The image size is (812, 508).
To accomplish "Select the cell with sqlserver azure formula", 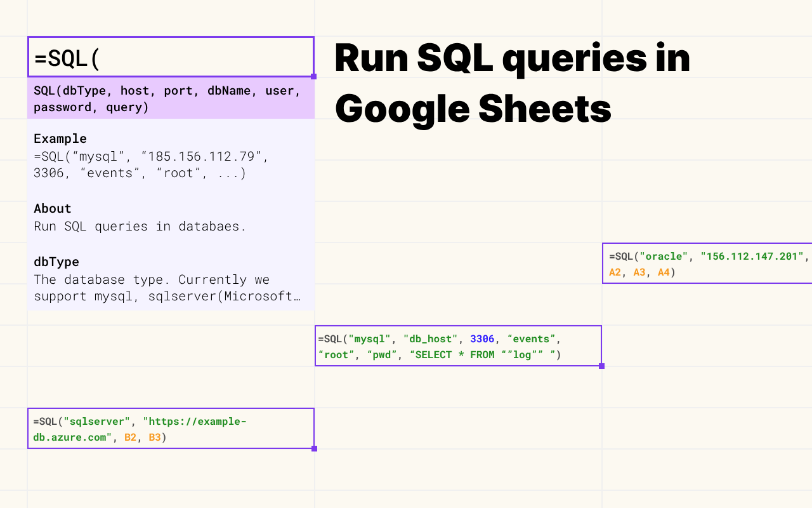I will [171, 429].
